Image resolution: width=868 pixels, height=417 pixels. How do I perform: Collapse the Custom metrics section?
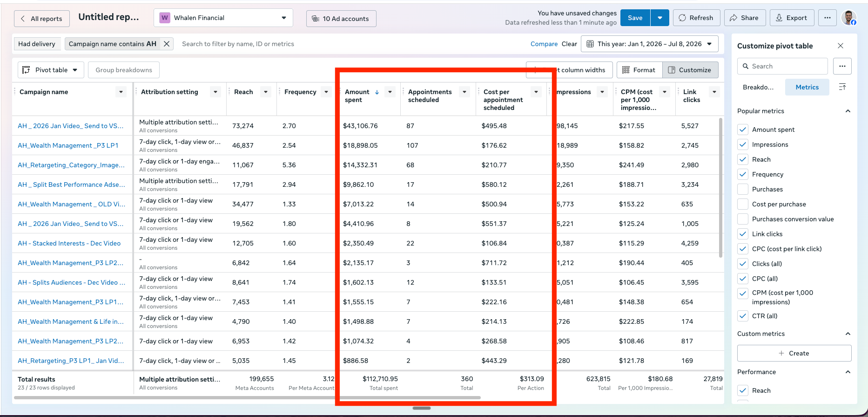point(848,334)
